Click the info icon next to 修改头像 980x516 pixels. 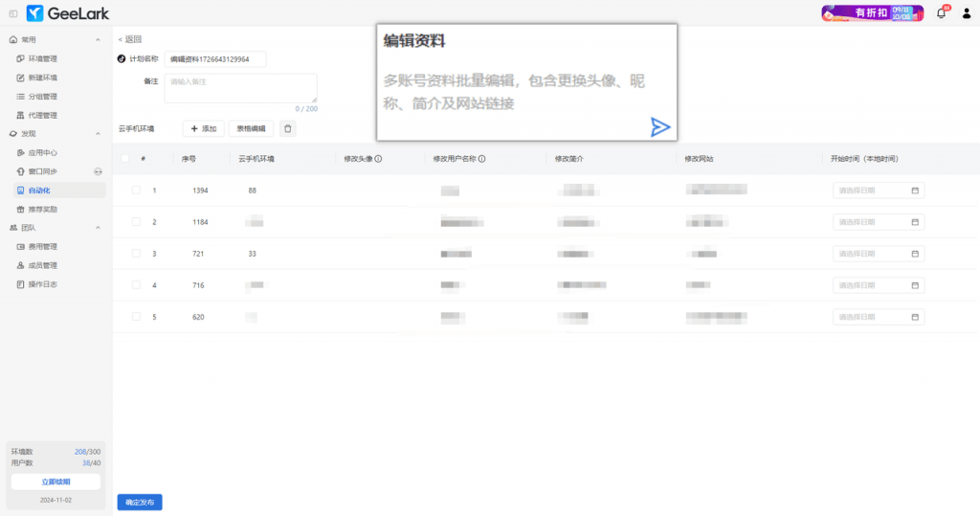pos(378,159)
